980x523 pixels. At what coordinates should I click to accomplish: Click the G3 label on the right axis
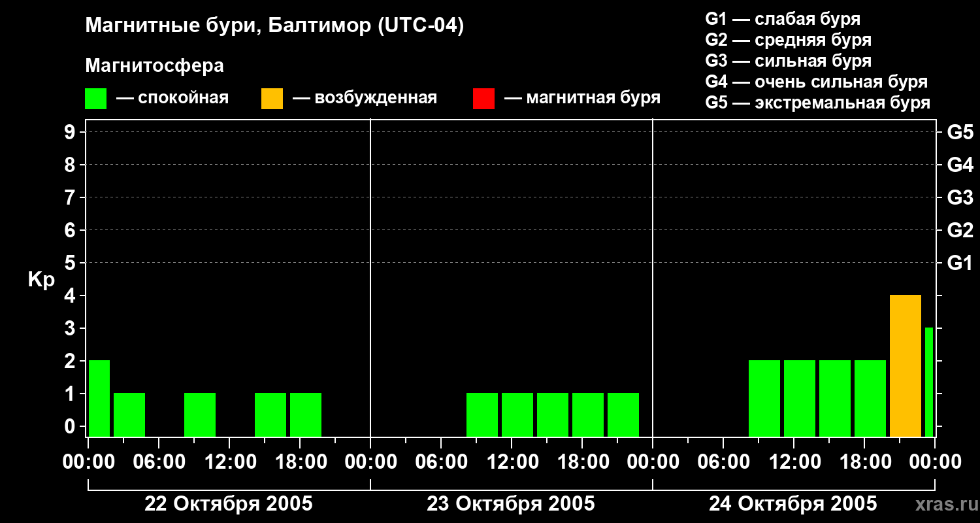click(x=960, y=197)
